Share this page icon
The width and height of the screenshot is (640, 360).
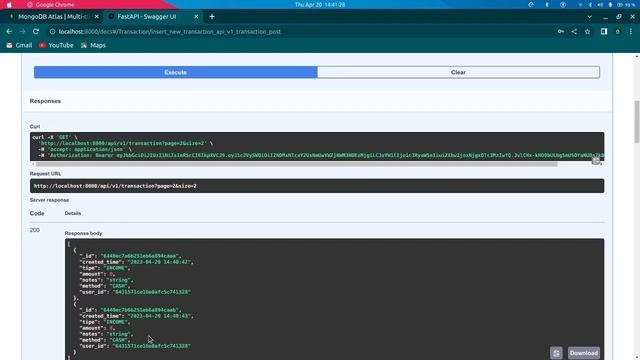point(574,31)
